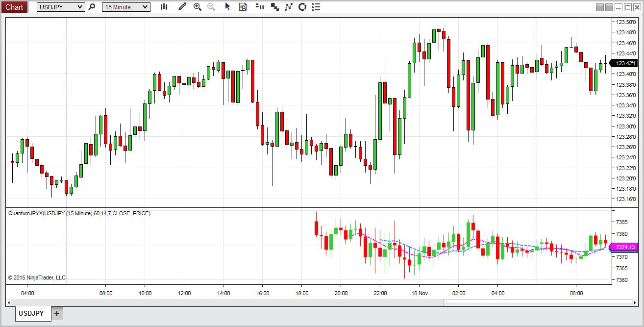Click the 123.16'0 price axis label
The width and height of the screenshot is (644, 327).
coord(625,199)
